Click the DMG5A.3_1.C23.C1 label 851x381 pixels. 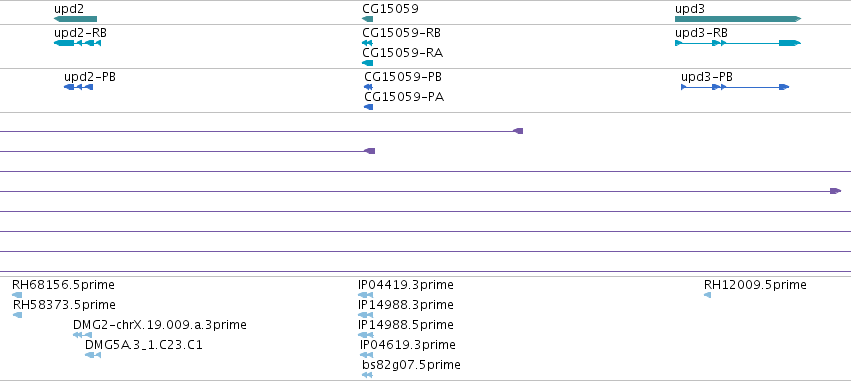144,345
